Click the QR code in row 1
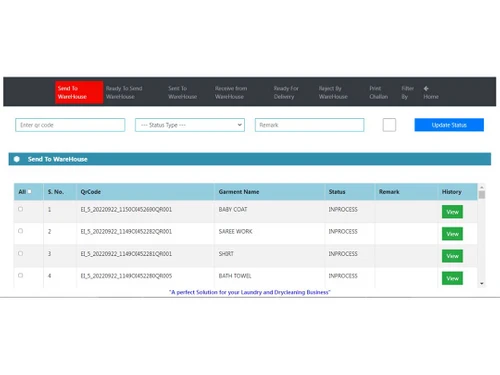The height and width of the screenshot is (375, 500). [x=126, y=209]
